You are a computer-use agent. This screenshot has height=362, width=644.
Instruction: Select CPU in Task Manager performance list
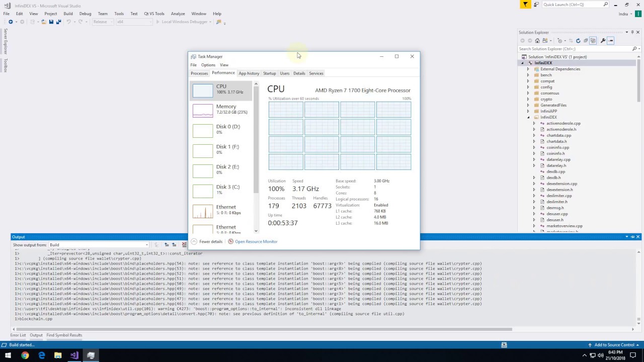[222, 90]
